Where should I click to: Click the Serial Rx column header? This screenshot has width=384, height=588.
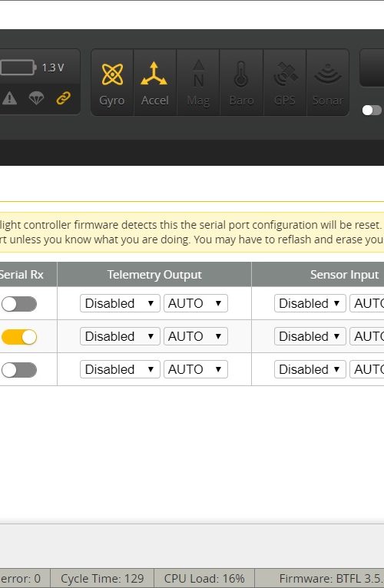point(28,275)
